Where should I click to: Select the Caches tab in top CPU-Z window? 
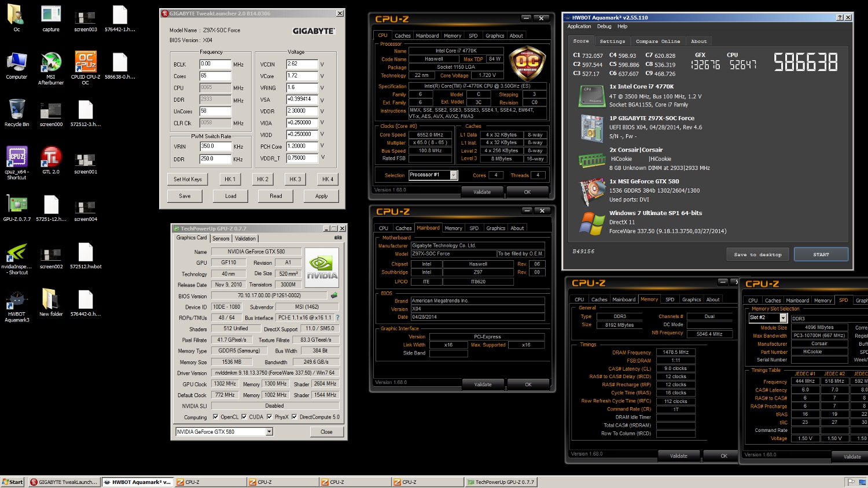tap(403, 36)
